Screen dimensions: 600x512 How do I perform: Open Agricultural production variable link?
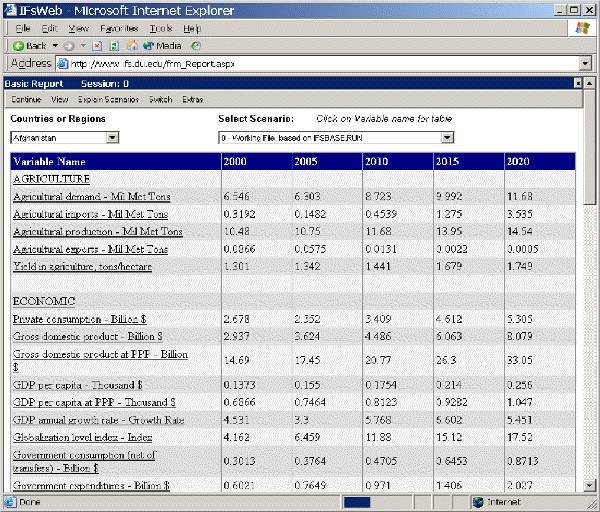[98, 232]
